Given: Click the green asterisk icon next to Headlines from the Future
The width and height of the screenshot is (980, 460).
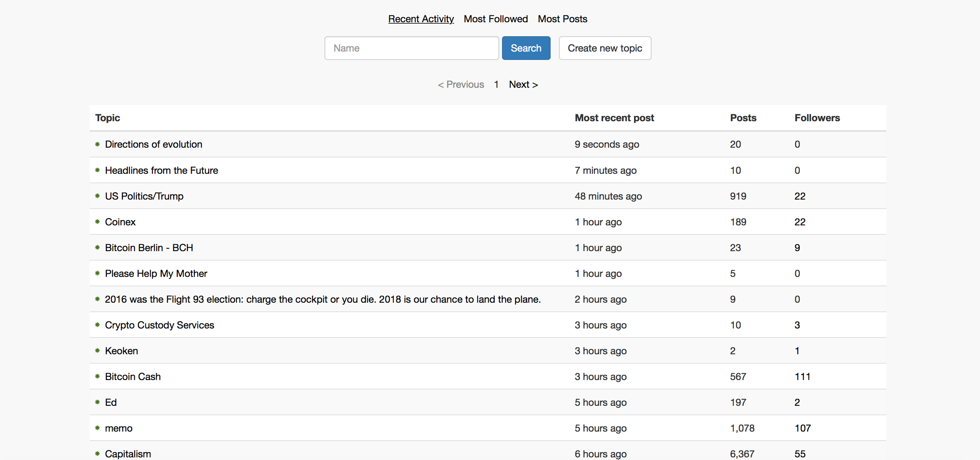Looking at the screenshot, I should tap(97, 170).
